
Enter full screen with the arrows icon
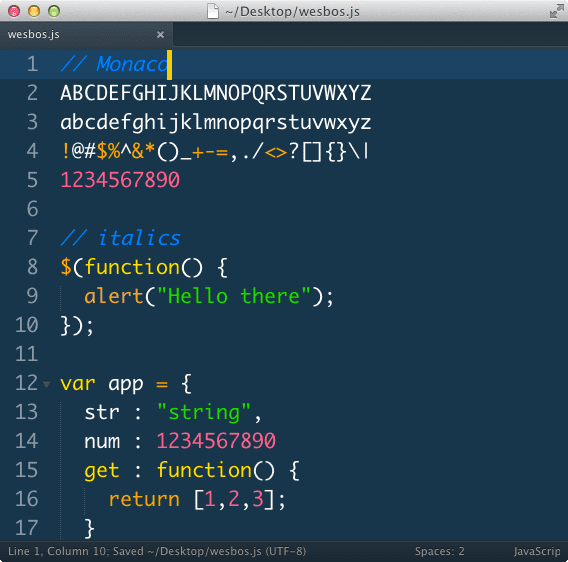[x=556, y=11]
